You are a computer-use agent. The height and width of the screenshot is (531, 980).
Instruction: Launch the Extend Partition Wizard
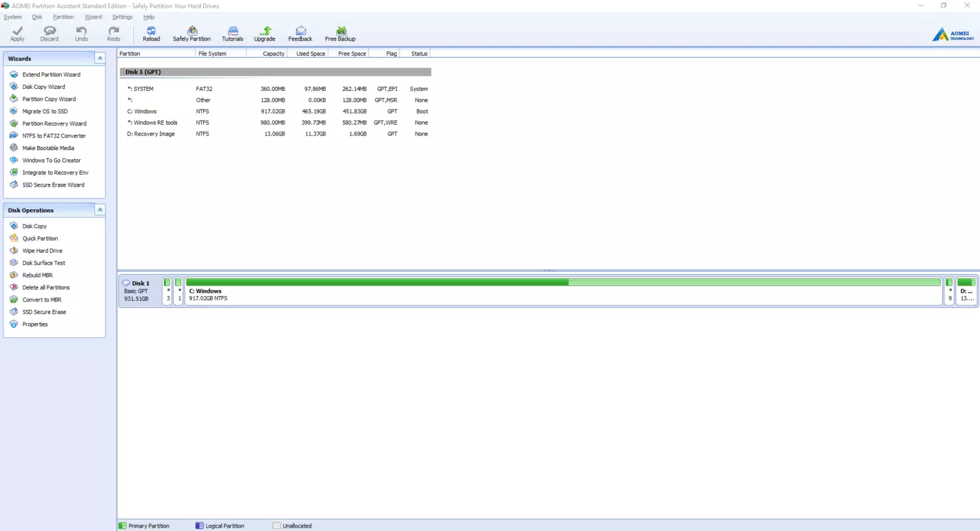tap(51, 74)
